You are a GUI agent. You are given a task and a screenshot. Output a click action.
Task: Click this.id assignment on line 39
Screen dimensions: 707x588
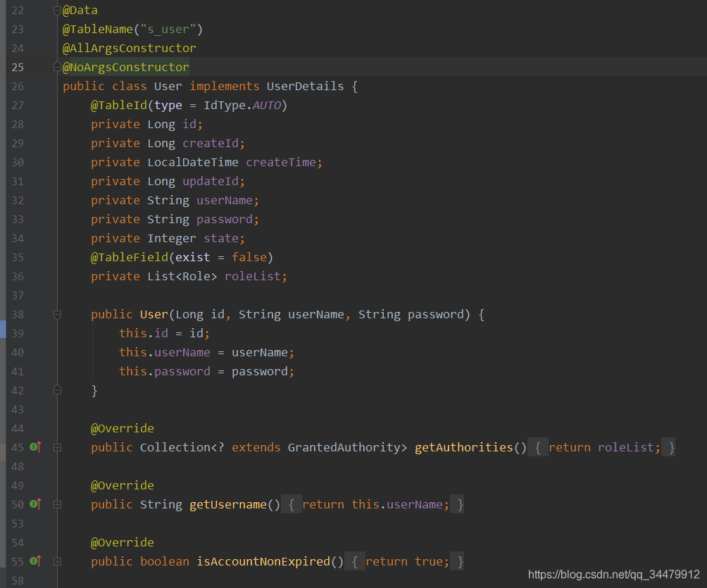click(x=164, y=333)
